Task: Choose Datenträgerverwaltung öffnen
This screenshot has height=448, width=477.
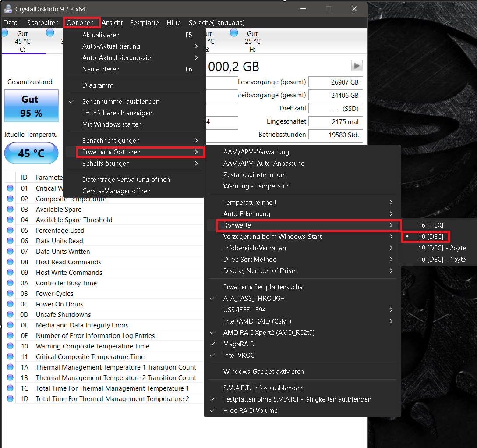Action: pos(134,180)
